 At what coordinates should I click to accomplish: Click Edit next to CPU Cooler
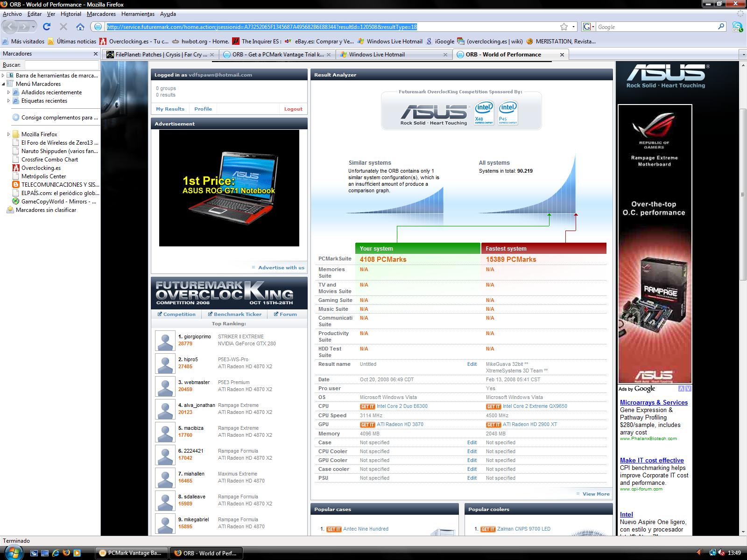[472, 451]
